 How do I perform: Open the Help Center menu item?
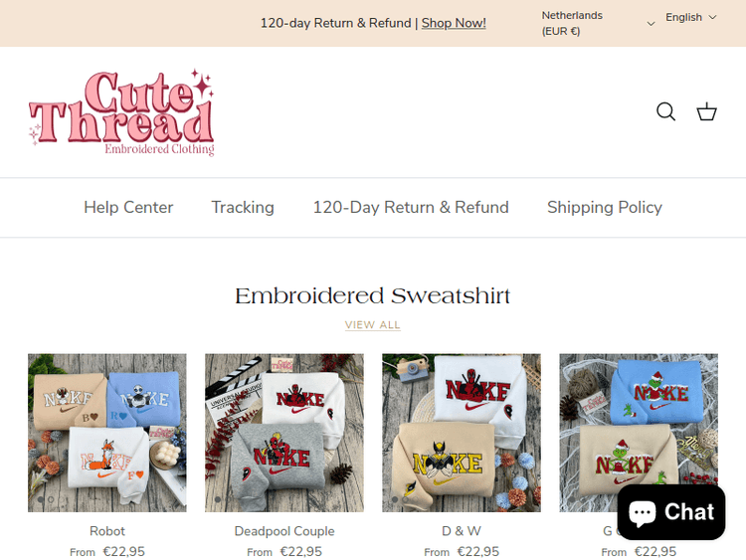[x=128, y=208]
